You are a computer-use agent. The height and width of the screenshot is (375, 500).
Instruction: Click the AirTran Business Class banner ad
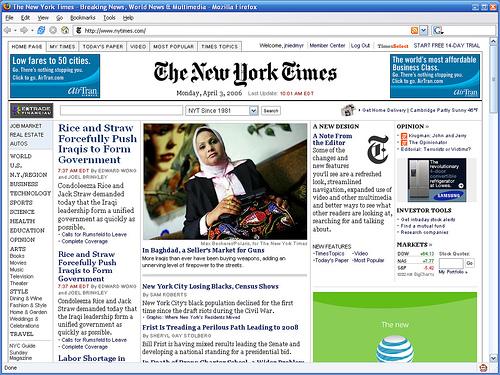435,76
